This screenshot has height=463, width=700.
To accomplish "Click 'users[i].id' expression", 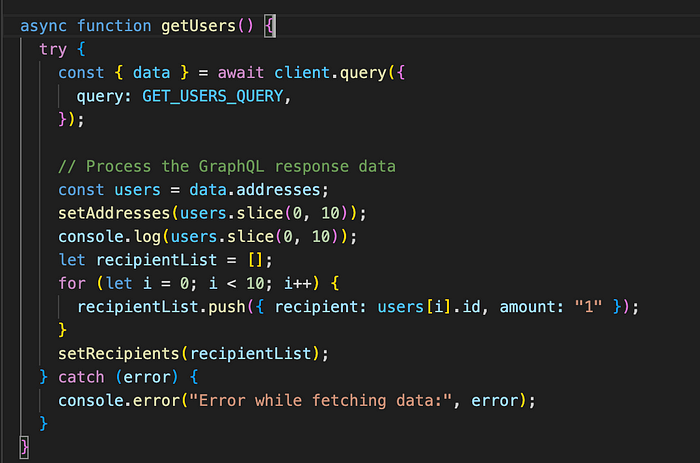I will tap(429, 307).
